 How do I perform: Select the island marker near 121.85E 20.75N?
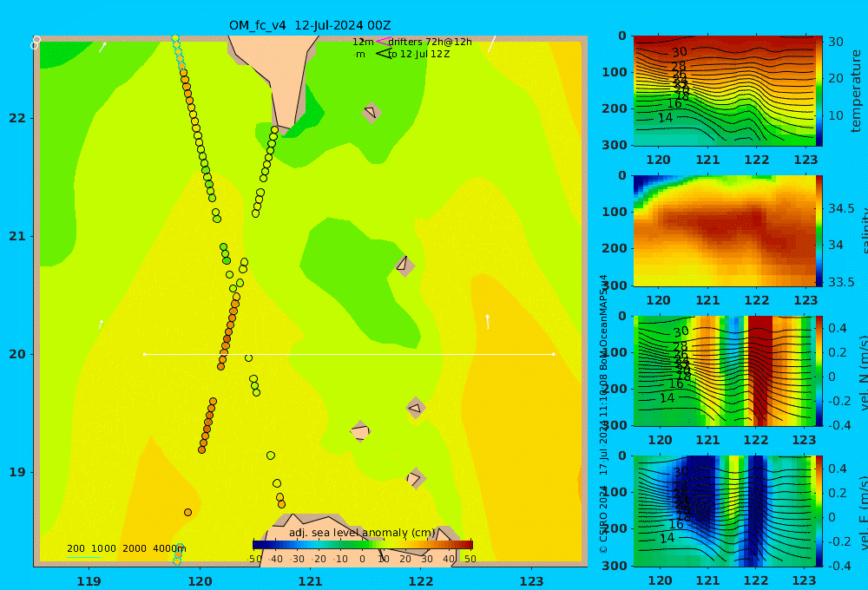pyautogui.click(x=405, y=265)
